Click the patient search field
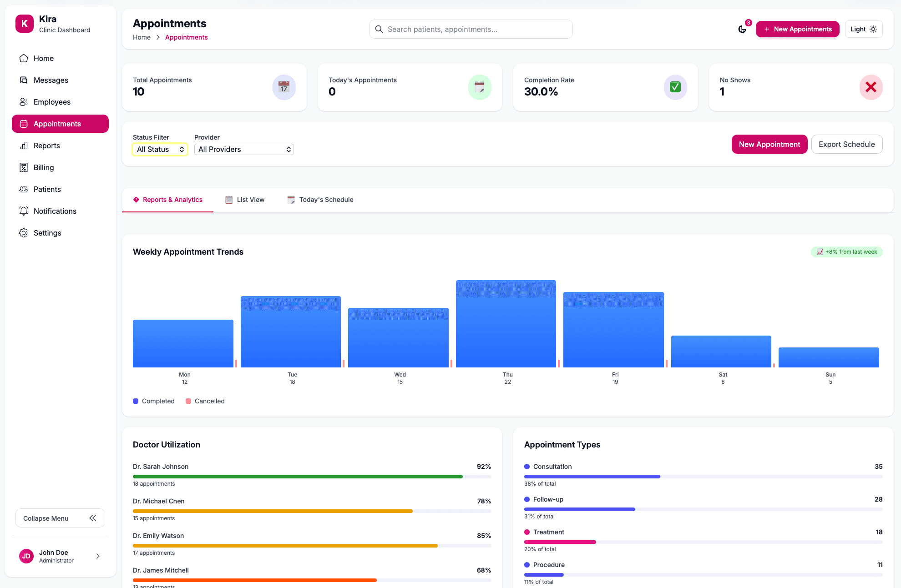Image resolution: width=901 pixels, height=588 pixels. tap(471, 29)
